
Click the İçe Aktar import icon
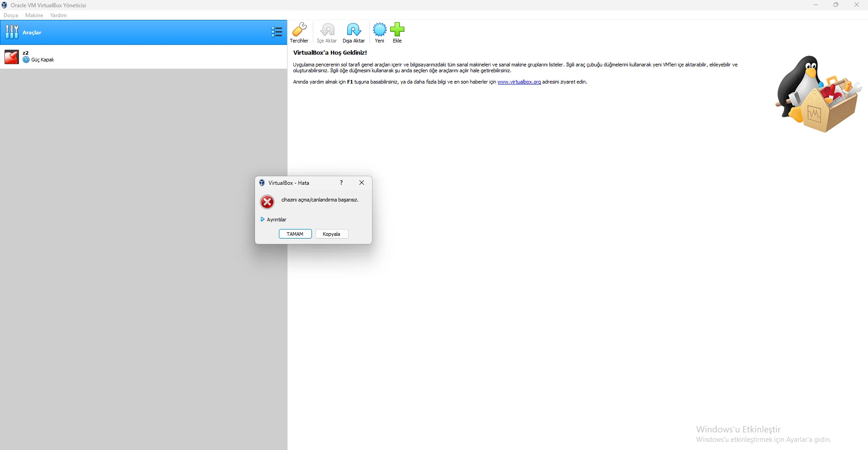click(x=327, y=33)
